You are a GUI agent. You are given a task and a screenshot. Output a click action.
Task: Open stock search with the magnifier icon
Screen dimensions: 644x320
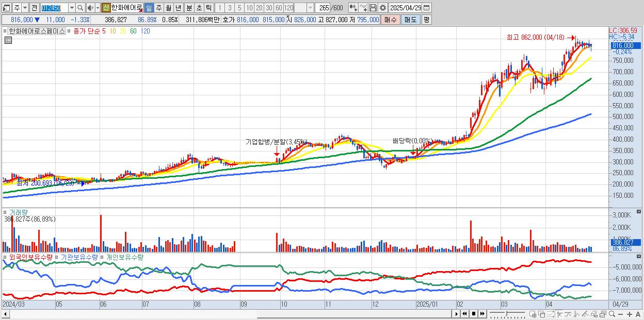[81, 8]
